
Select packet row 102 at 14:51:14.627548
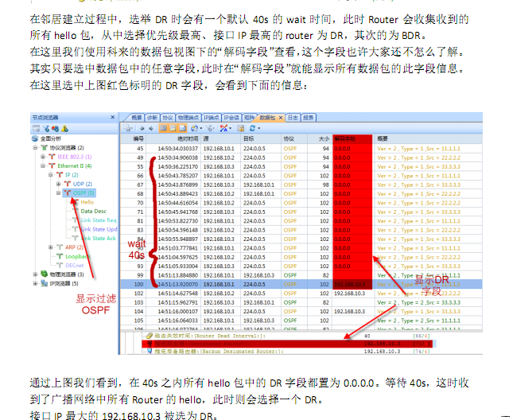[301, 294]
